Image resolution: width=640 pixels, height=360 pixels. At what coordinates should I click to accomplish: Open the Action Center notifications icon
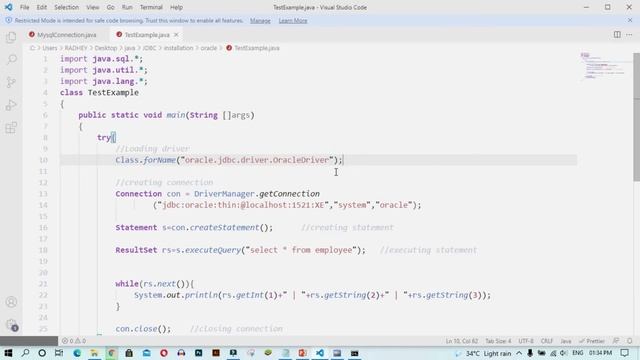click(x=624, y=353)
